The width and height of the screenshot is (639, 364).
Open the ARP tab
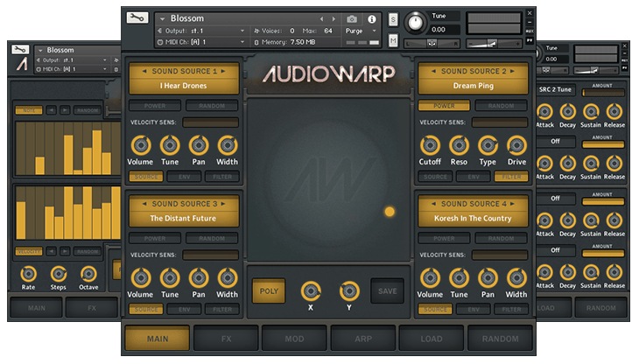(362, 338)
